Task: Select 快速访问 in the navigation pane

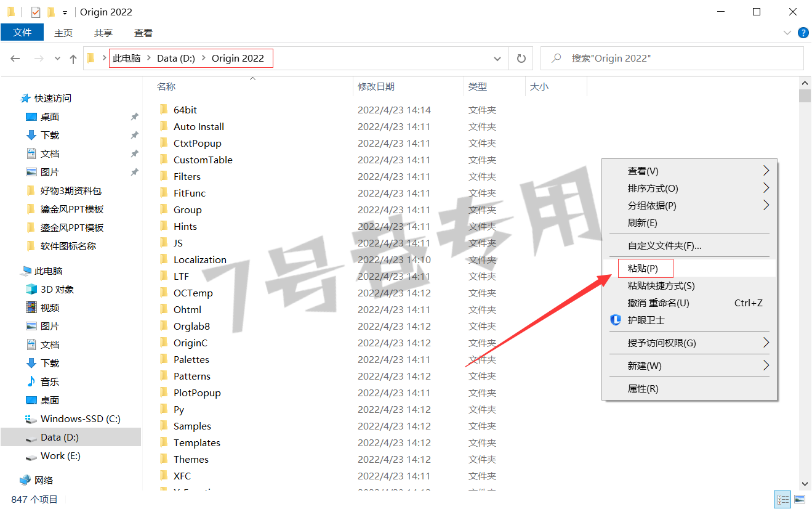Action: coord(53,98)
